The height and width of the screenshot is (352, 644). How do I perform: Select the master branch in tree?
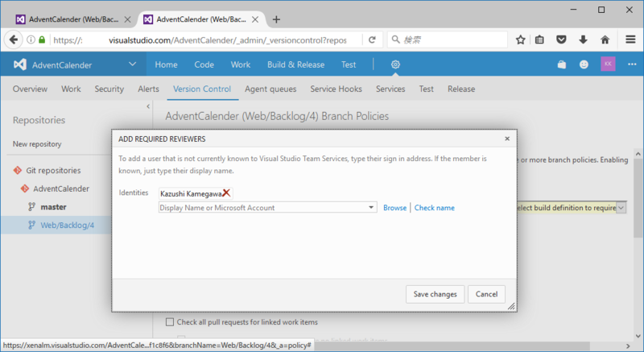(x=53, y=206)
